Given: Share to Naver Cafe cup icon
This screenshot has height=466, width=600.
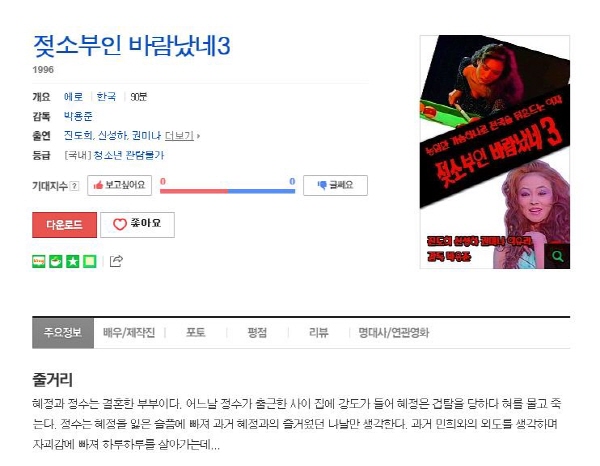Looking at the screenshot, I should coord(55,261).
